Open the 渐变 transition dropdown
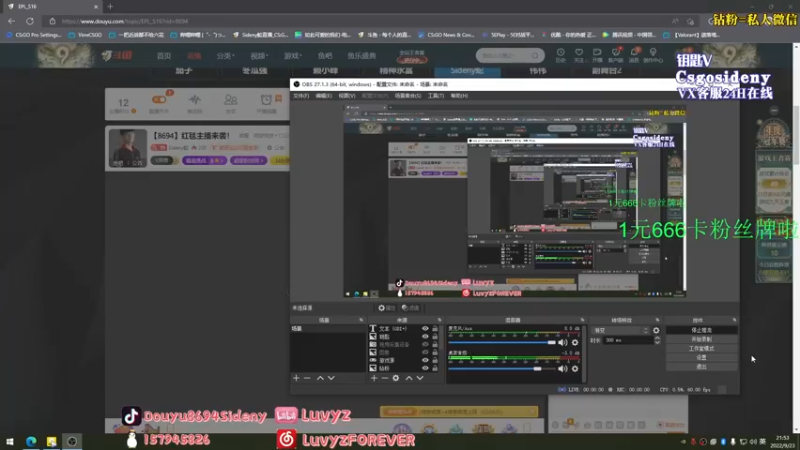Image resolution: width=800 pixels, height=450 pixels. pos(621,331)
